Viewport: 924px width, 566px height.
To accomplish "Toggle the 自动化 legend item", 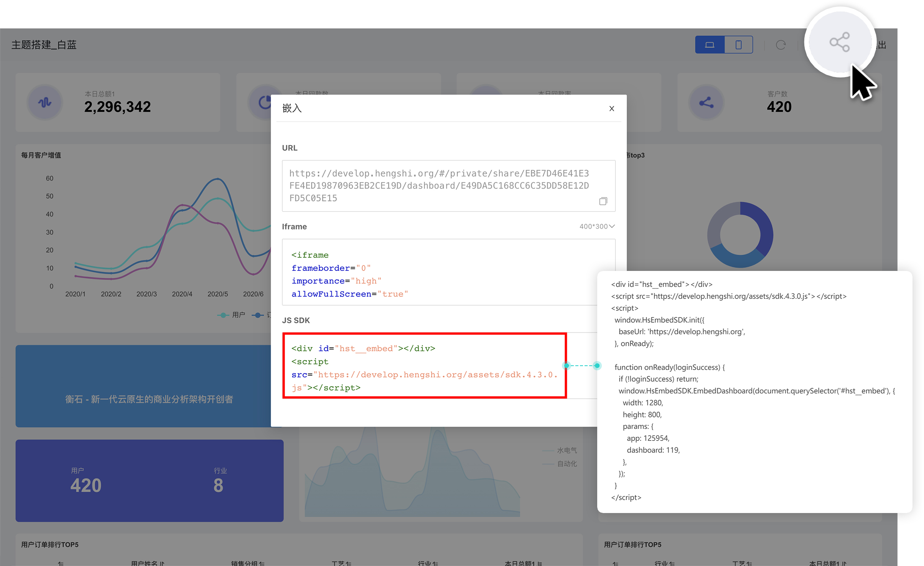I will [560, 464].
